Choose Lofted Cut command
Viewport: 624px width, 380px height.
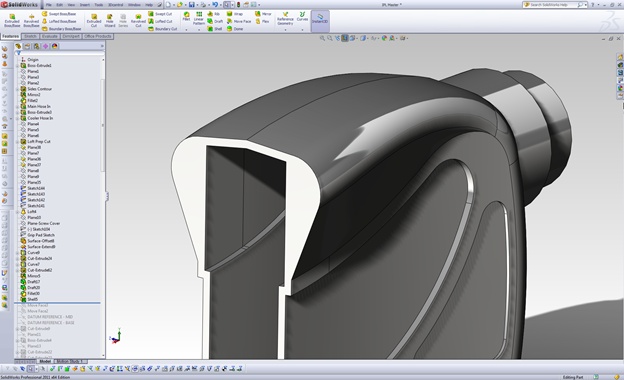click(160, 21)
